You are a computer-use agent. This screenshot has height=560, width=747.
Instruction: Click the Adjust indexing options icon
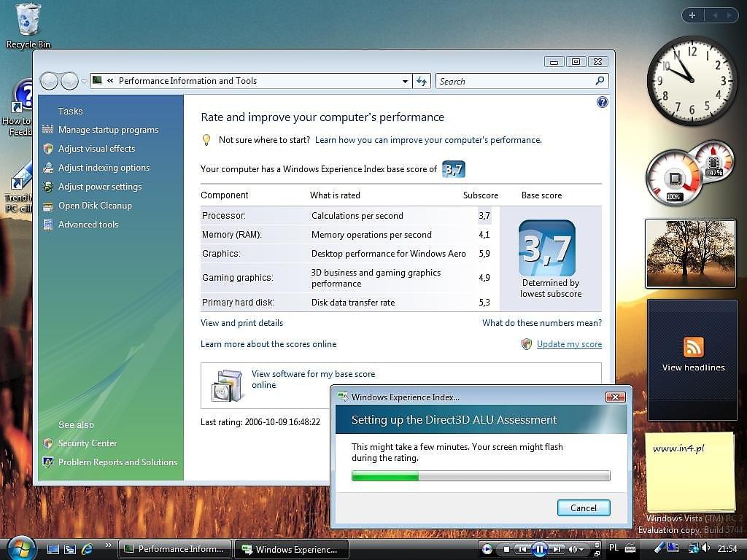click(x=48, y=168)
